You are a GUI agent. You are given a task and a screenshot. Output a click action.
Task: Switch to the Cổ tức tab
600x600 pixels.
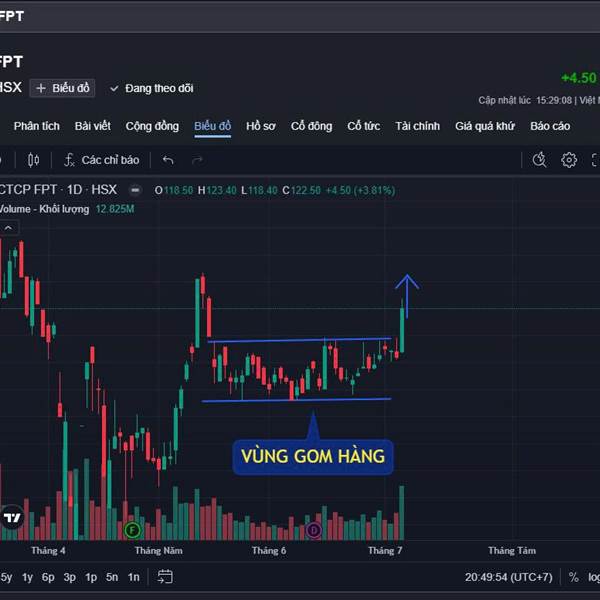[x=364, y=126]
